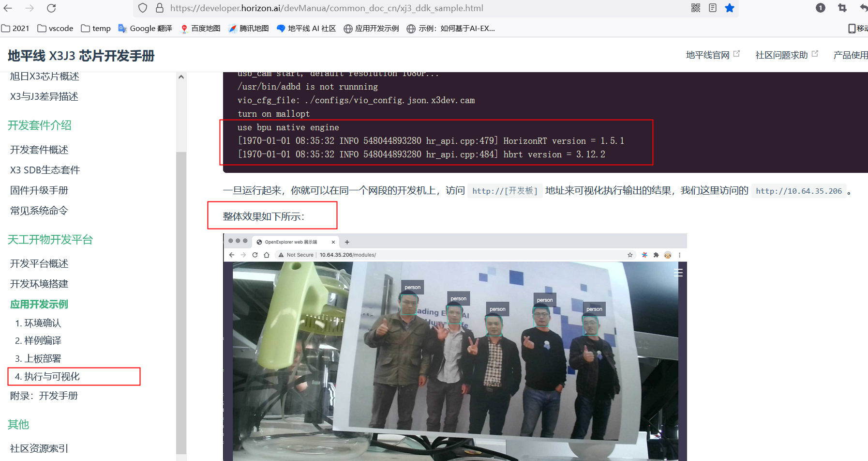Click the blue bookmark star icon

click(x=730, y=8)
